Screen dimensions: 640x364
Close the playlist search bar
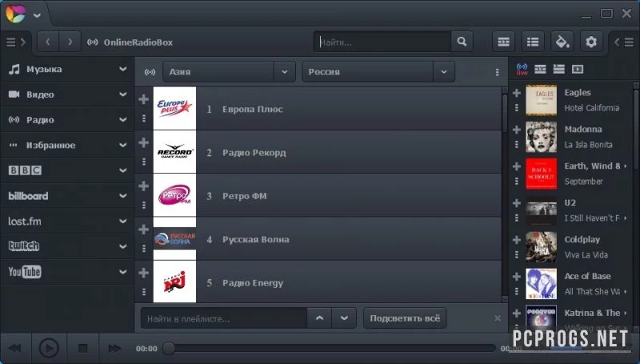coord(497,318)
